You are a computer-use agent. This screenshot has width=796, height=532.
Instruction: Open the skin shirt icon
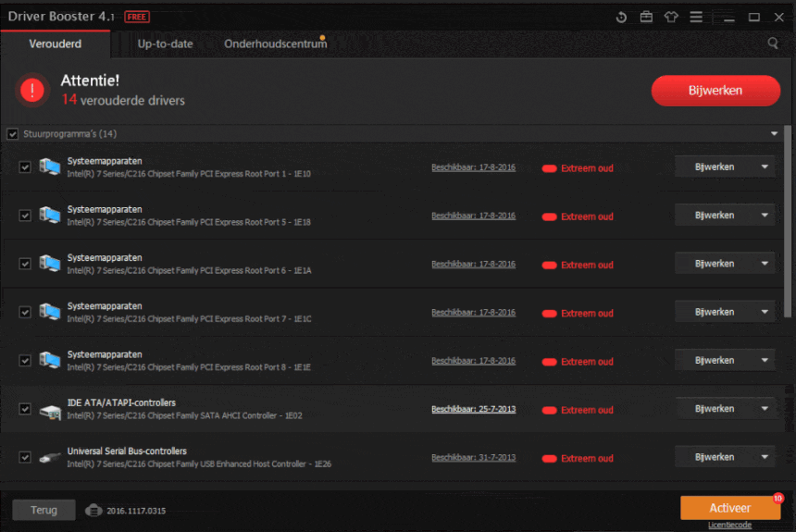(671, 18)
